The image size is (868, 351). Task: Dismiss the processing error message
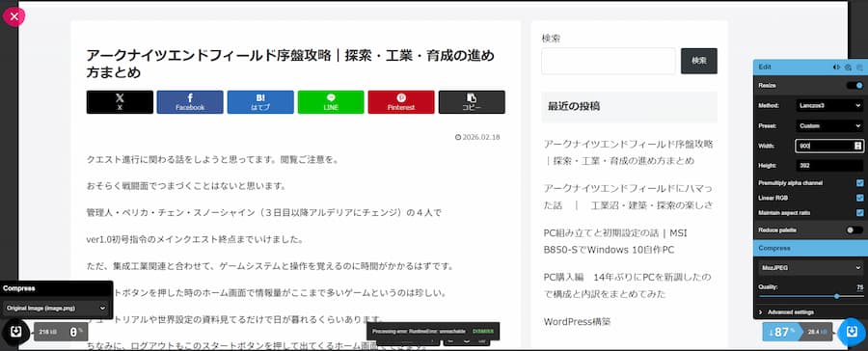click(x=483, y=331)
